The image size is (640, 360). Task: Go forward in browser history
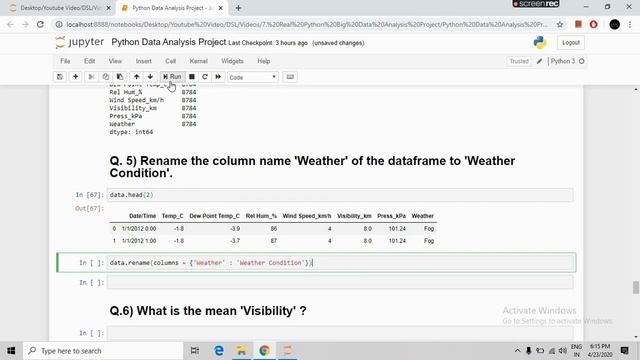point(25,24)
